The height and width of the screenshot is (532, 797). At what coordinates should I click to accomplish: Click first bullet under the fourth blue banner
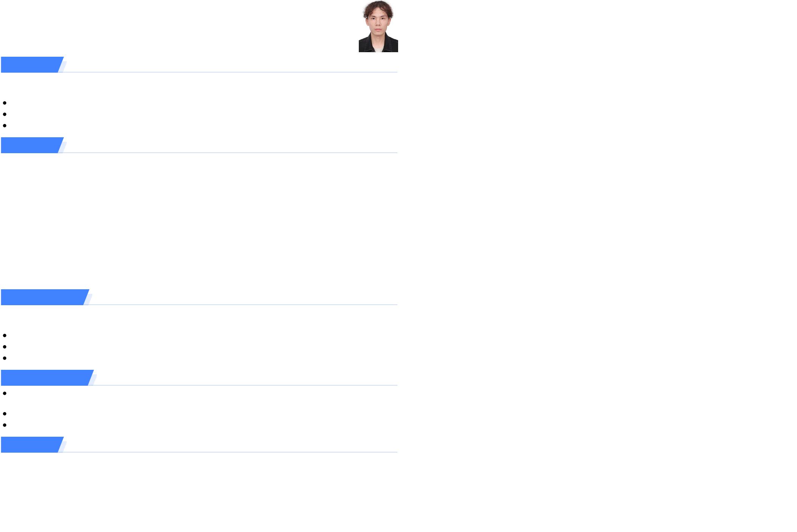5,394
